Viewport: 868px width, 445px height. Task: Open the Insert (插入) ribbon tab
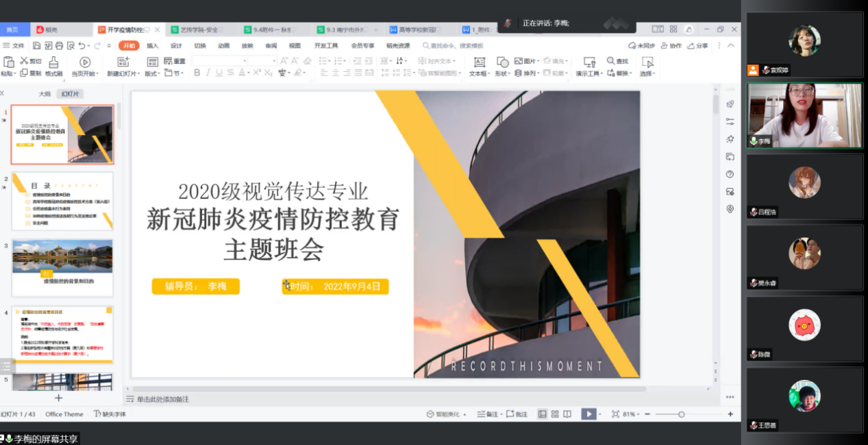coord(152,46)
